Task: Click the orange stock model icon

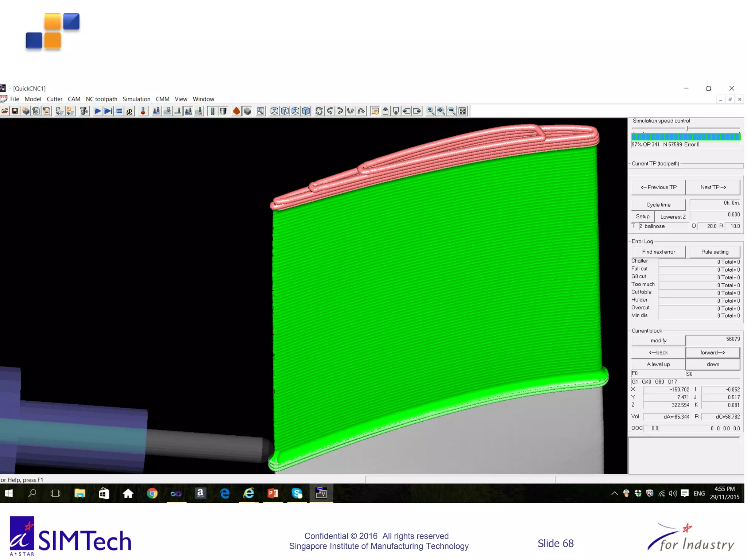Action: point(236,111)
